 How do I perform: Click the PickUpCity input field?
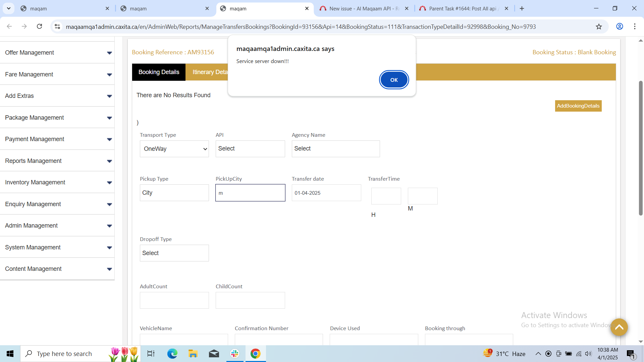coord(250,193)
